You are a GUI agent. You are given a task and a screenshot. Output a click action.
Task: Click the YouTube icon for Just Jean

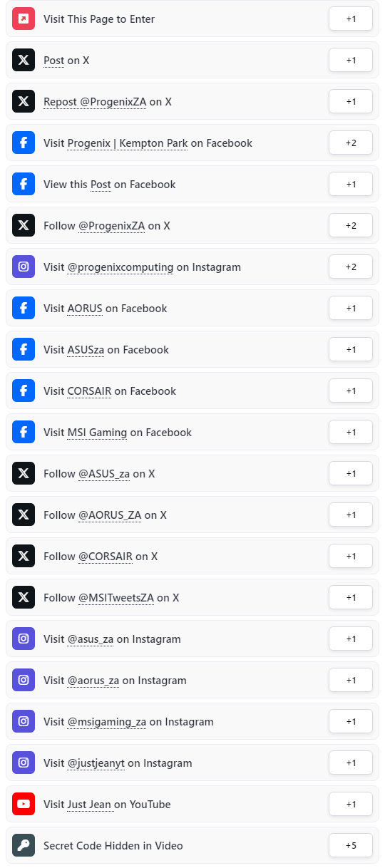[24, 804]
